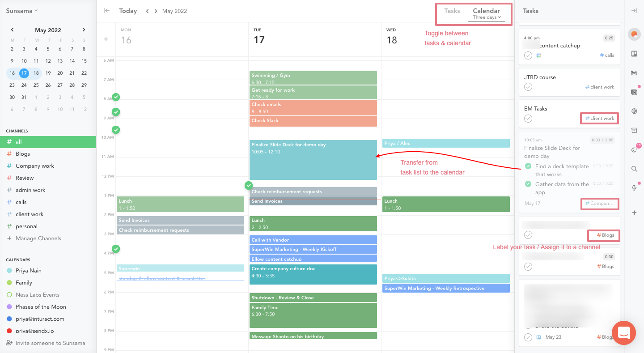This screenshot has width=644, height=353.
Task: Open the integrations lightning bolt icon
Action: point(634,187)
